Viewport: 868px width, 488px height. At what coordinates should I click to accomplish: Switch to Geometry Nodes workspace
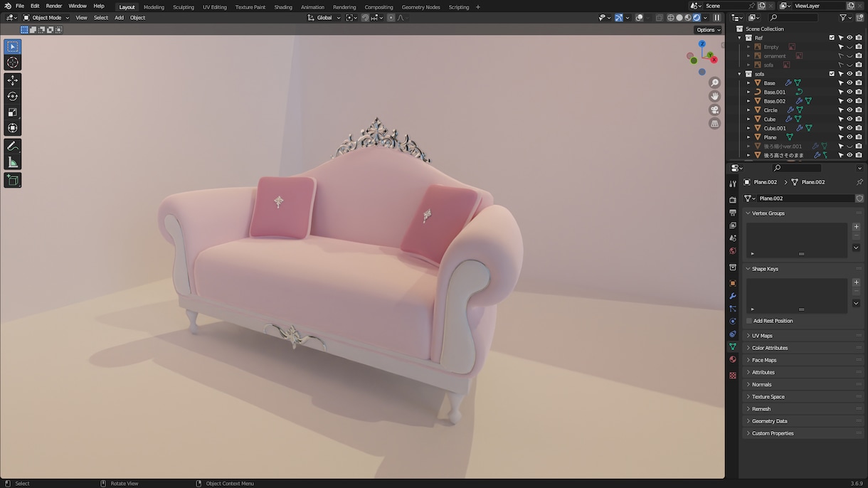tap(421, 7)
